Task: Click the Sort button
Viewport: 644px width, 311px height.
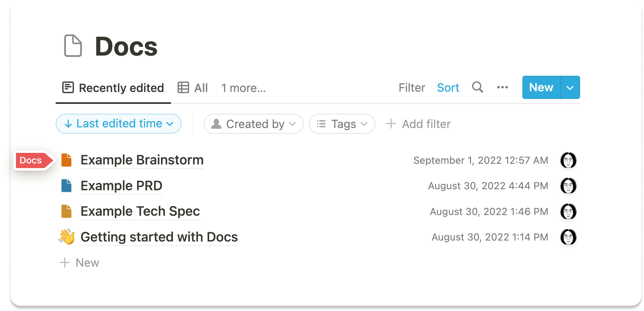Action: [x=448, y=88]
